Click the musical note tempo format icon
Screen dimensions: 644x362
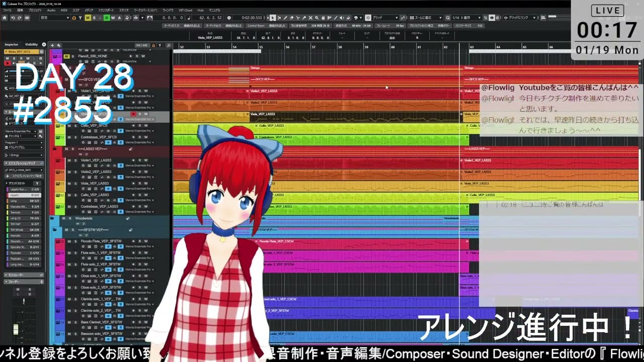click(x=189, y=18)
